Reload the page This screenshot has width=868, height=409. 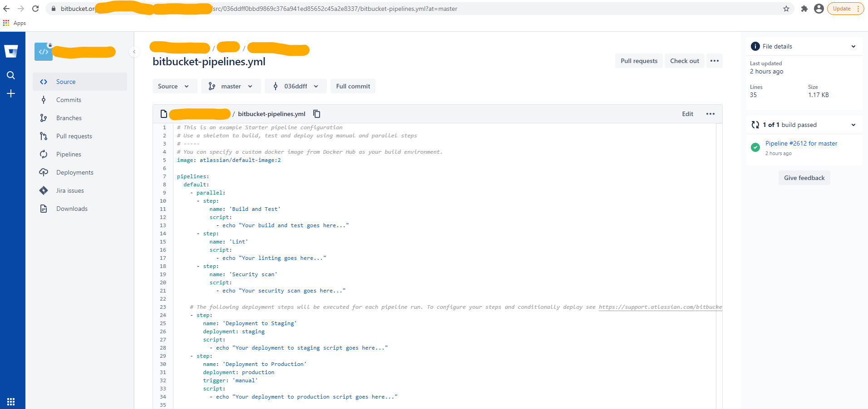35,9
